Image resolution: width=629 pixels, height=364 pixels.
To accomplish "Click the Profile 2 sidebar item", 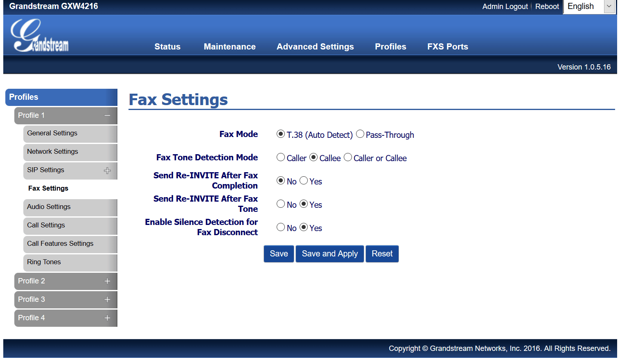I will [x=66, y=281].
